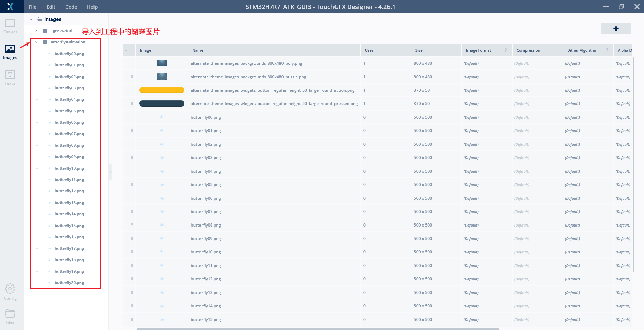
Task: Open the Help menu
Action: point(92,7)
